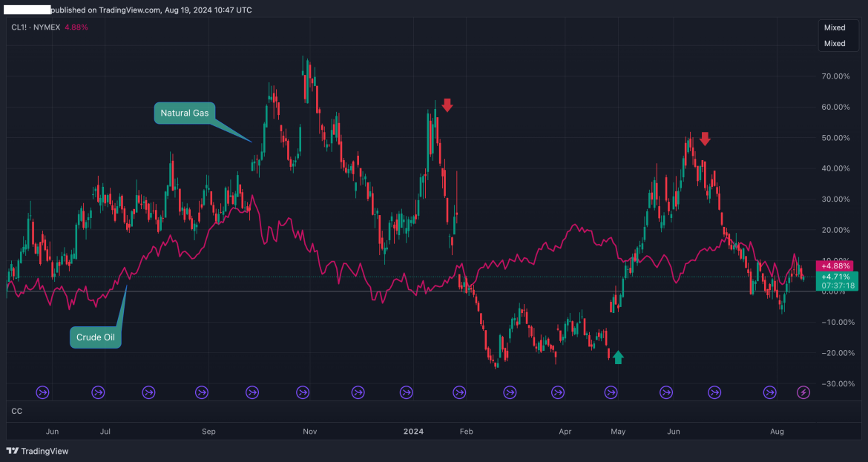
Task: Click the red down-arrow above the December peak
Action: (x=447, y=105)
